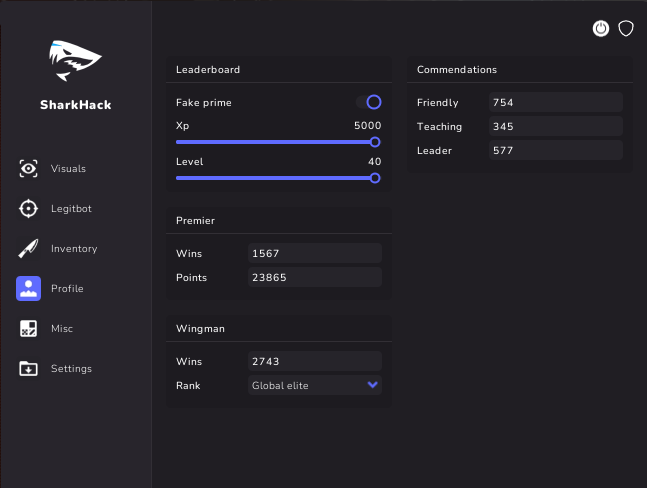647x488 pixels.
Task: Open the Settings label in sidebar
Action: coord(71,369)
